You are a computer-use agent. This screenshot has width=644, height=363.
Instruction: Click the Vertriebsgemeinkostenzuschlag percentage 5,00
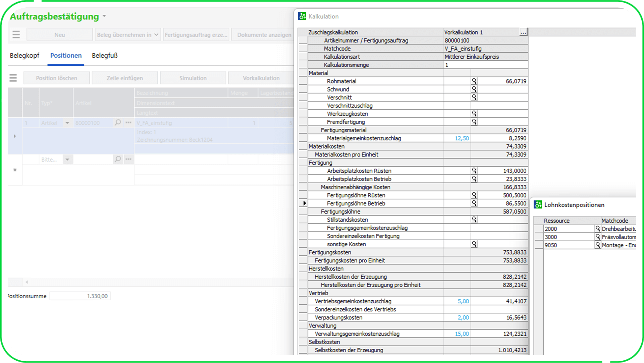[x=463, y=301]
